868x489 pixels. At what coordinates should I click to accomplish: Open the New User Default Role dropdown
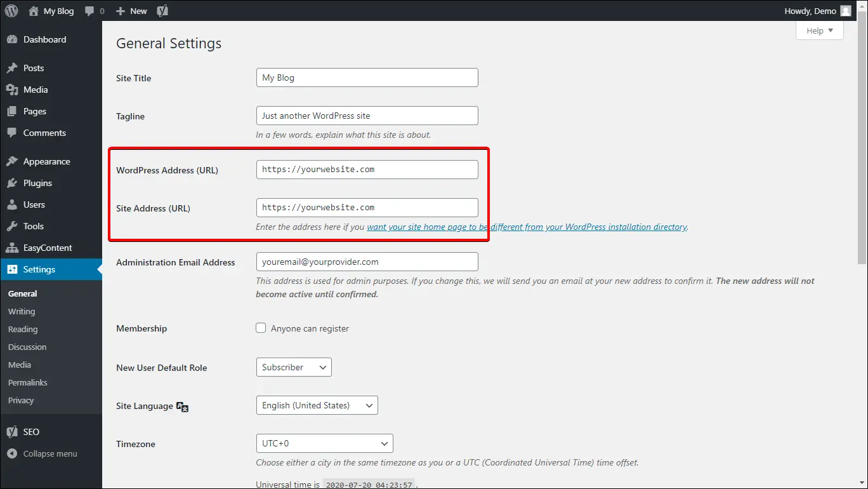(294, 367)
